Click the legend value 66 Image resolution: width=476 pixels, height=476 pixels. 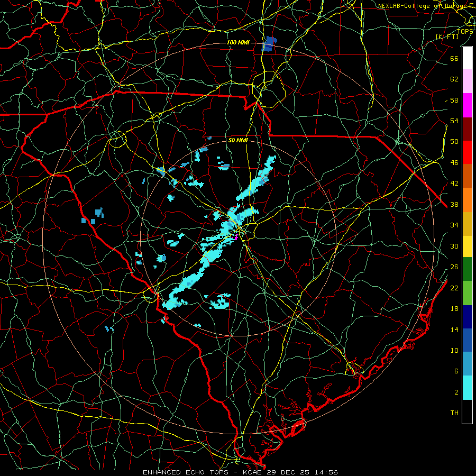454,59
